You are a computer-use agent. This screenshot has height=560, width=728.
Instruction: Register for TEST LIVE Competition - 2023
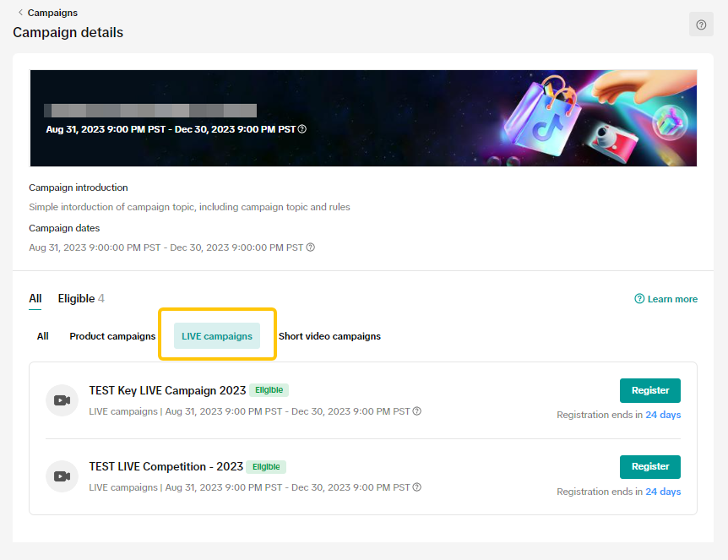click(x=650, y=466)
